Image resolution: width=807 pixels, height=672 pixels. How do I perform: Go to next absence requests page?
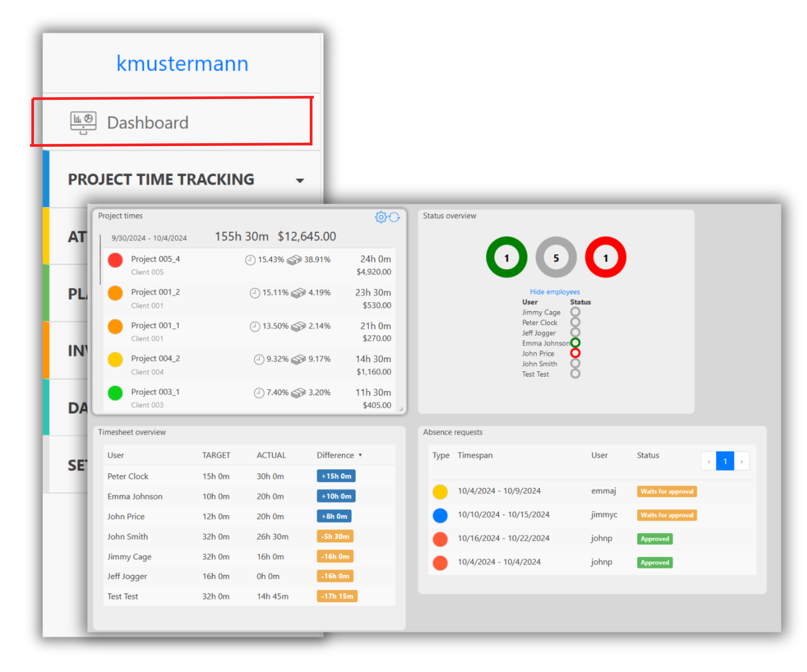coord(741,461)
